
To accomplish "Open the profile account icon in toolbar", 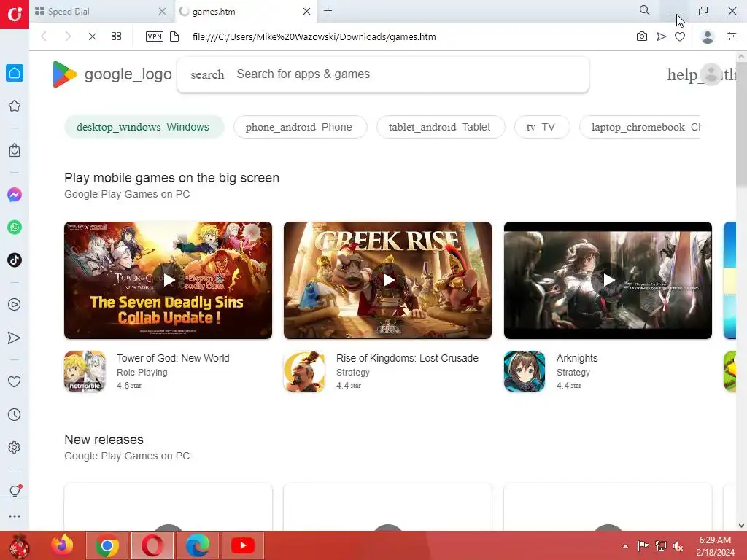I will [708, 36].
